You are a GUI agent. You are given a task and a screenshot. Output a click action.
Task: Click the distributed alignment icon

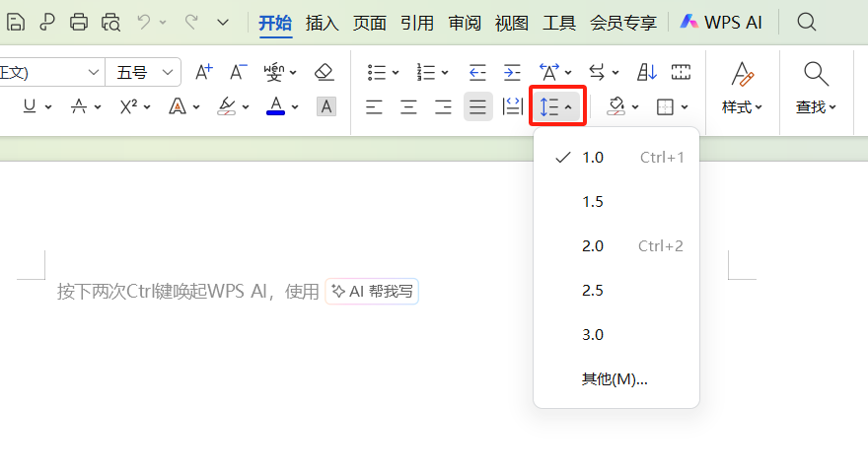(512, 106)
